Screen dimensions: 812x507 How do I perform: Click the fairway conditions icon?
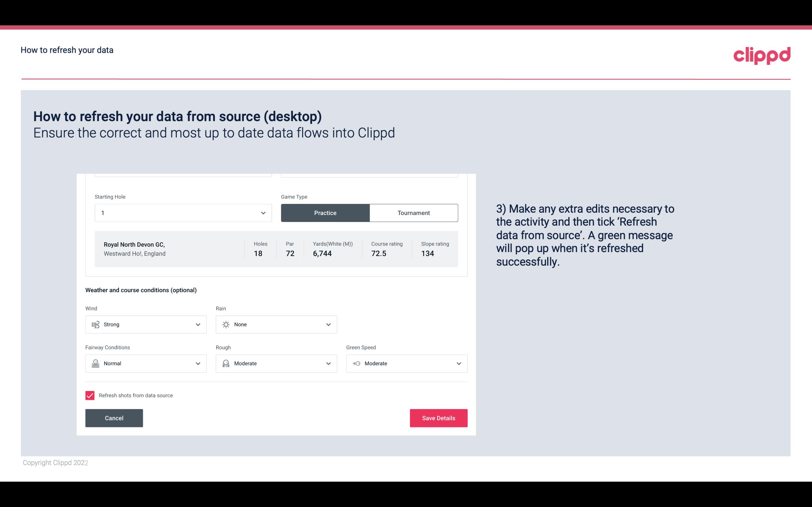pos(95,363)
